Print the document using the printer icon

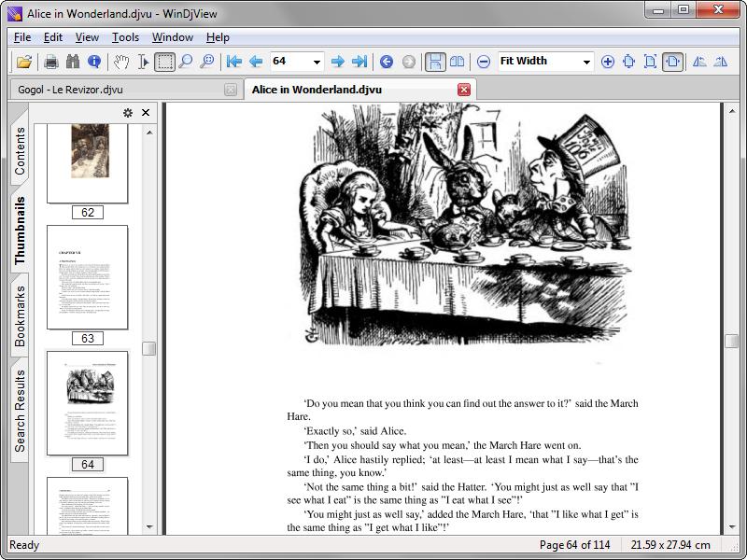click(50, 61)
